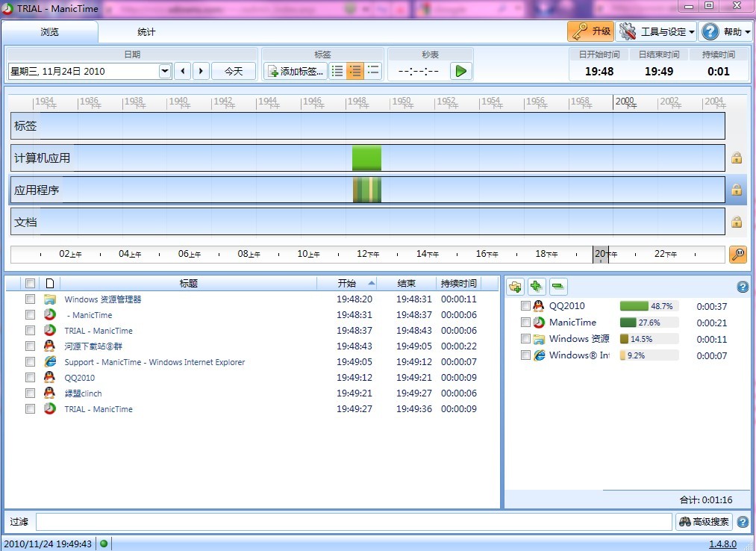This screenshot has width=756, height=551.
Task: Click the lock icon on 文档 timeline
Action: pos(737,222)
